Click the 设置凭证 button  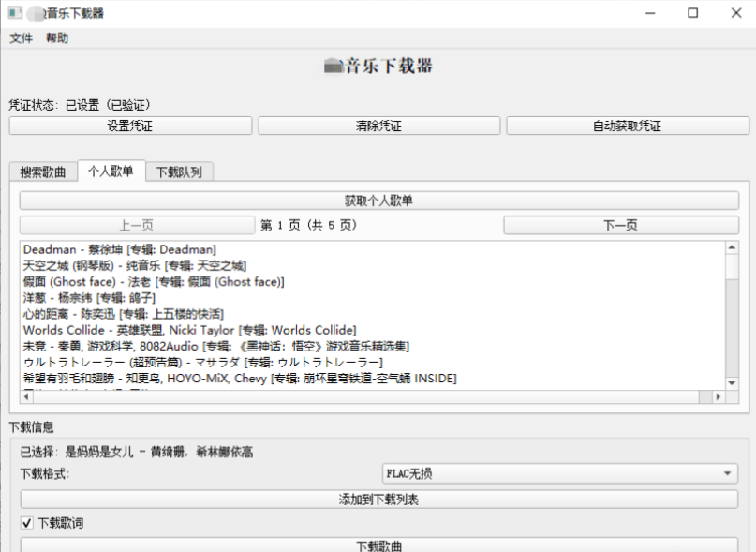(130, 127)
